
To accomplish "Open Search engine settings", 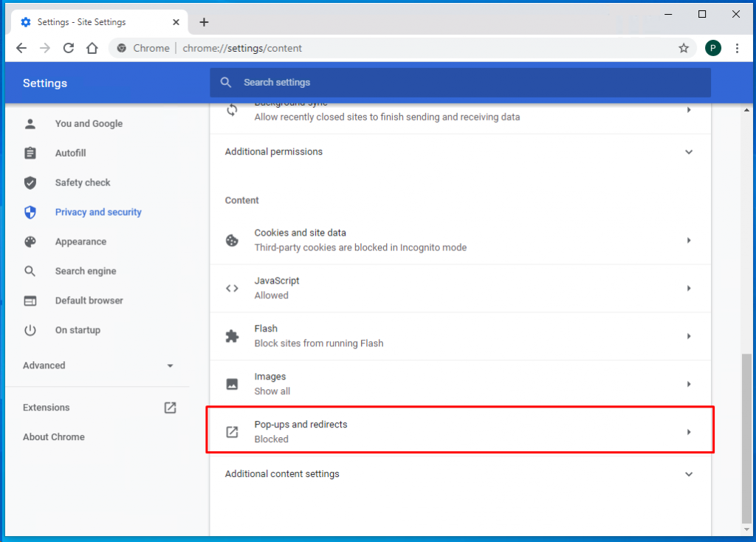I will point(86,271).
